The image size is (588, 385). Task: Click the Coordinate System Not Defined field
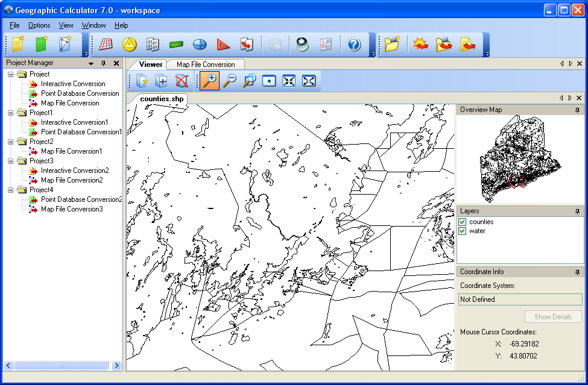coord(520,299)
